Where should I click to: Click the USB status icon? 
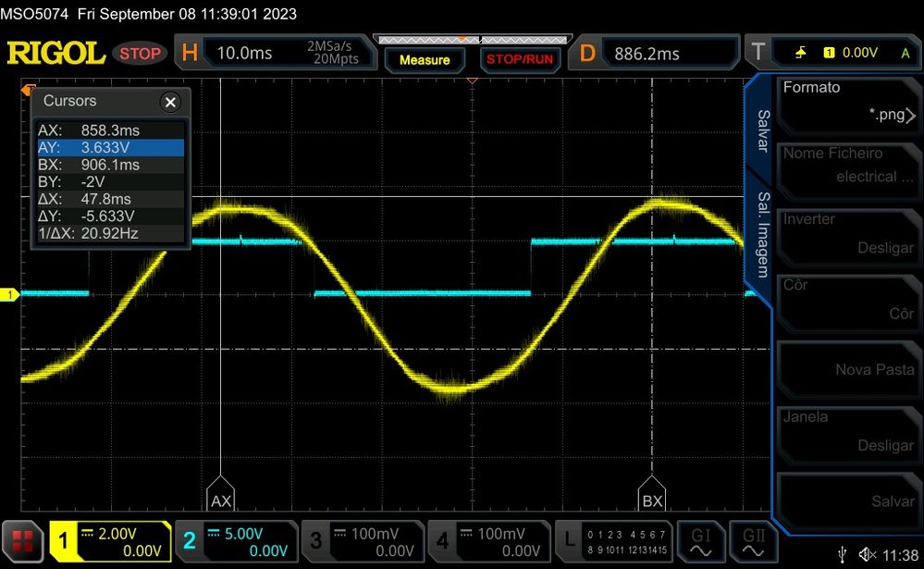842,555
